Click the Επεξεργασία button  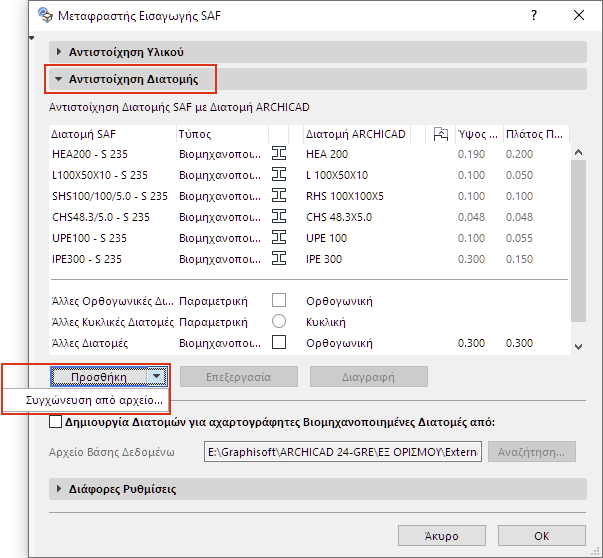point(239,377)
